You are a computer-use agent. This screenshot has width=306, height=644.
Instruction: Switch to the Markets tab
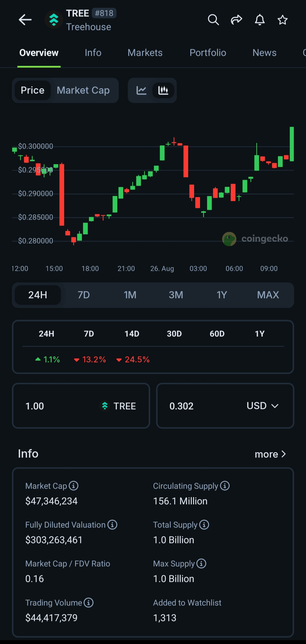tap(145, 53)
